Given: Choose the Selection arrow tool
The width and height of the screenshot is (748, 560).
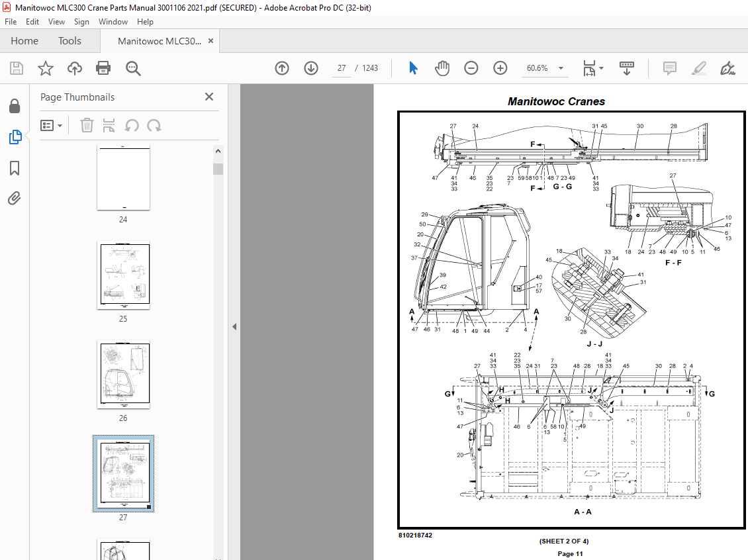Looking at the screenshot, I should (x=413, y=68).
